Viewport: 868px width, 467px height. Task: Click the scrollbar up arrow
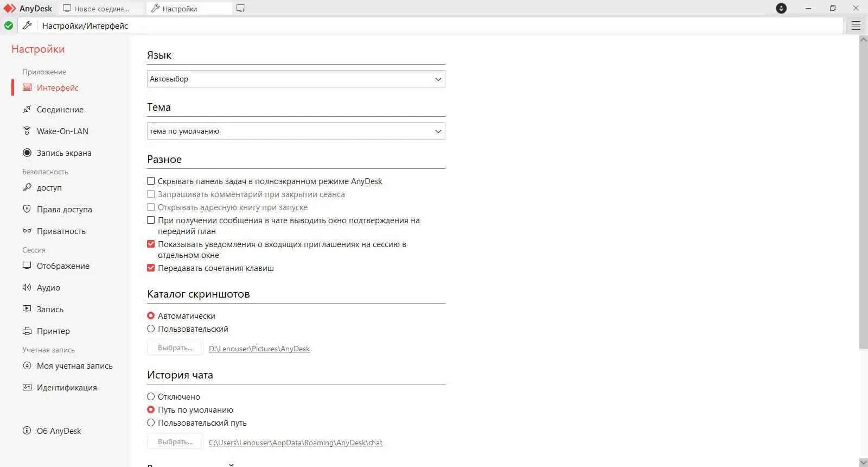pos(864,39)
